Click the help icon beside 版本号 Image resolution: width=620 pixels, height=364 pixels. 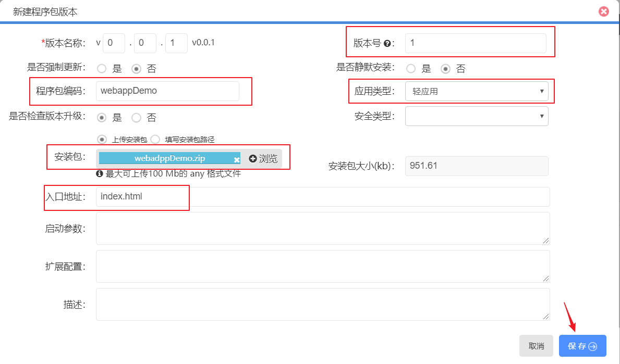click(x=387, y=44)
